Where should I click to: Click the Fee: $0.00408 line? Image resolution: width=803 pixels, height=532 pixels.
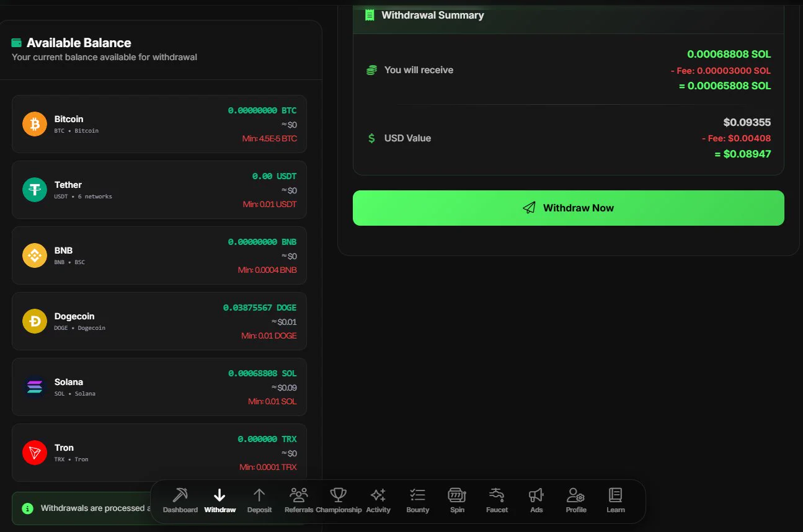736,138
